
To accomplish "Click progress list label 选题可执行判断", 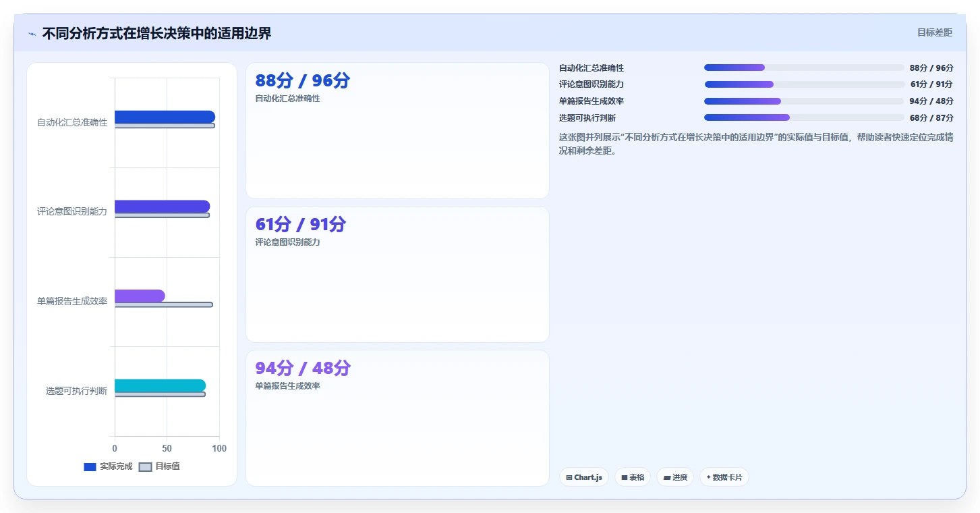I will pos(587,118).
